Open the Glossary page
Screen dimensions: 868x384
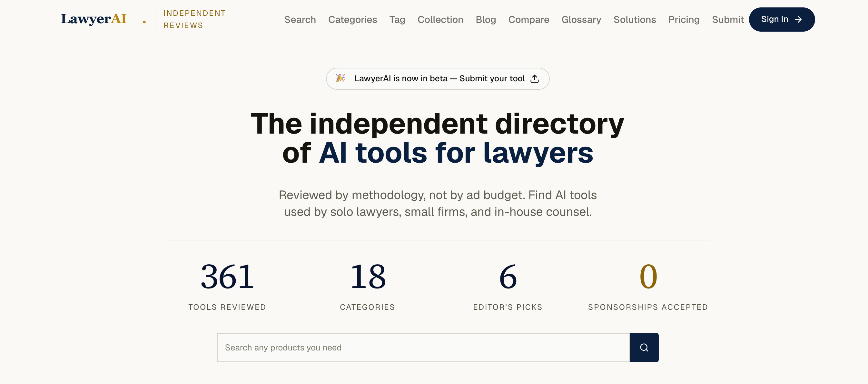pyautogui.click(x=581, y=20)
